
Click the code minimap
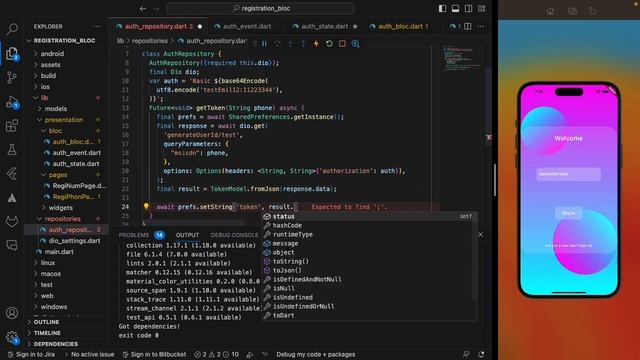coord(461,57)
